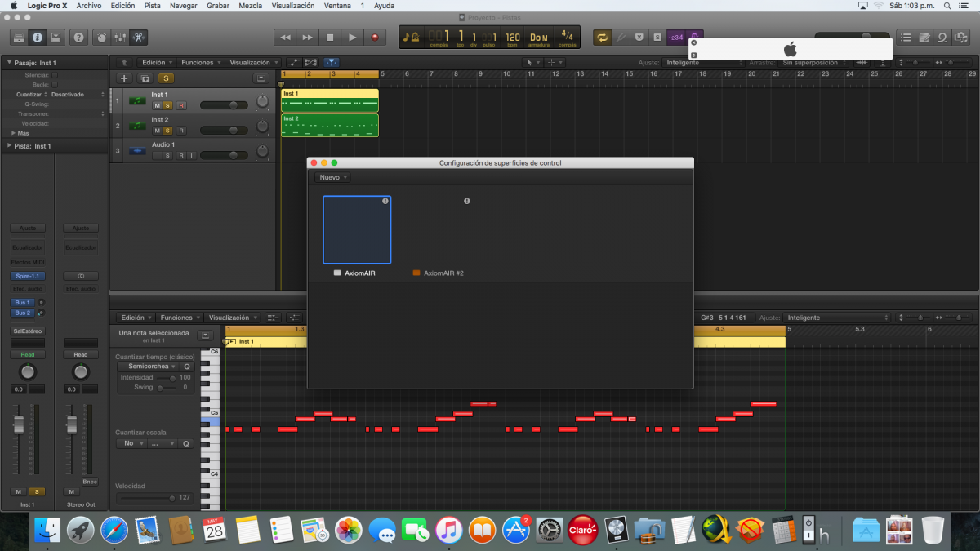This screenshot has width=980, height=551.
Task: Open the List Editors icon
Action: coord(906,37)
